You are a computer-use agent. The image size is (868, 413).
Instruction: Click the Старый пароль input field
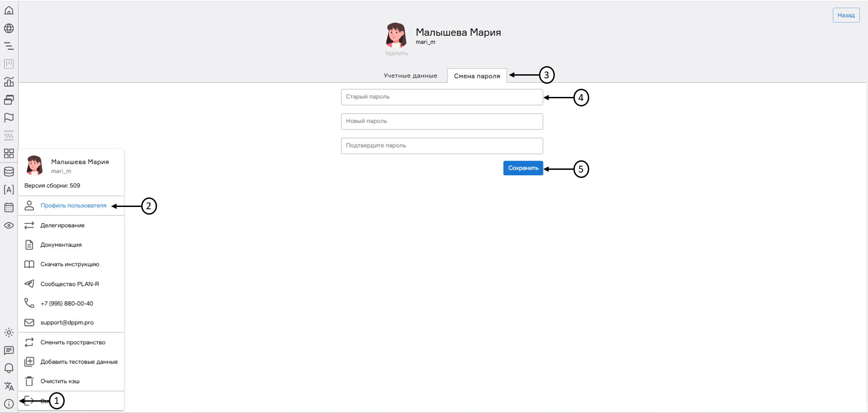[x=441, y=97]
